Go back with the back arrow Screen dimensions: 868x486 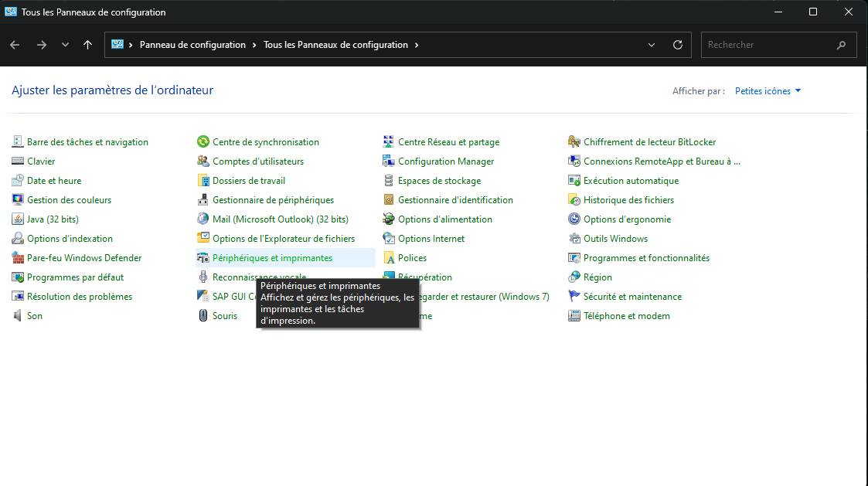15,45
